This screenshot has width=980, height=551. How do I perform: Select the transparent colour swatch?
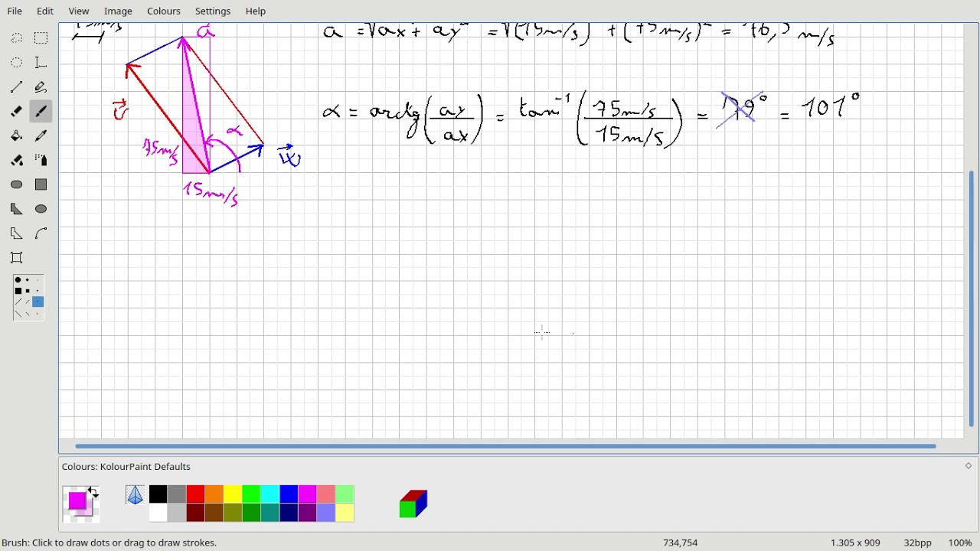pos(135,495)
